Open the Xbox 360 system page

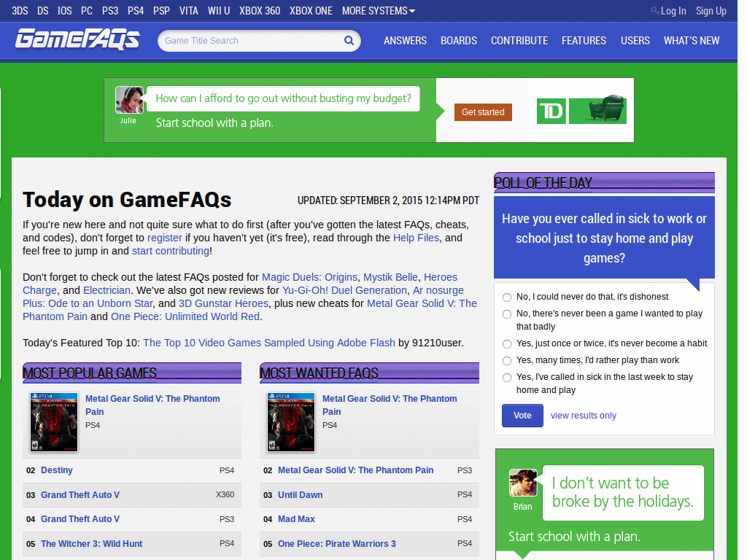pos(260,10)
